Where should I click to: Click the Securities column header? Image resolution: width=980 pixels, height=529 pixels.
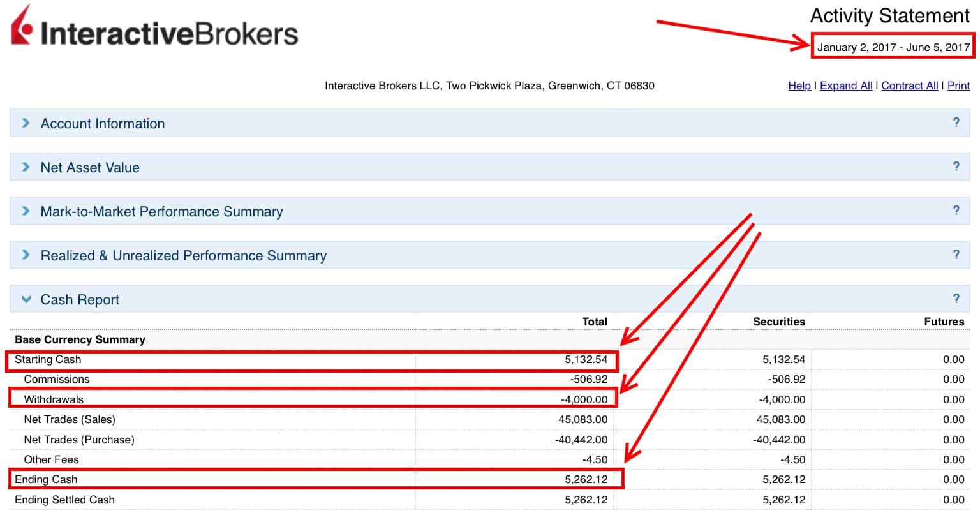[x=778, y=322]
